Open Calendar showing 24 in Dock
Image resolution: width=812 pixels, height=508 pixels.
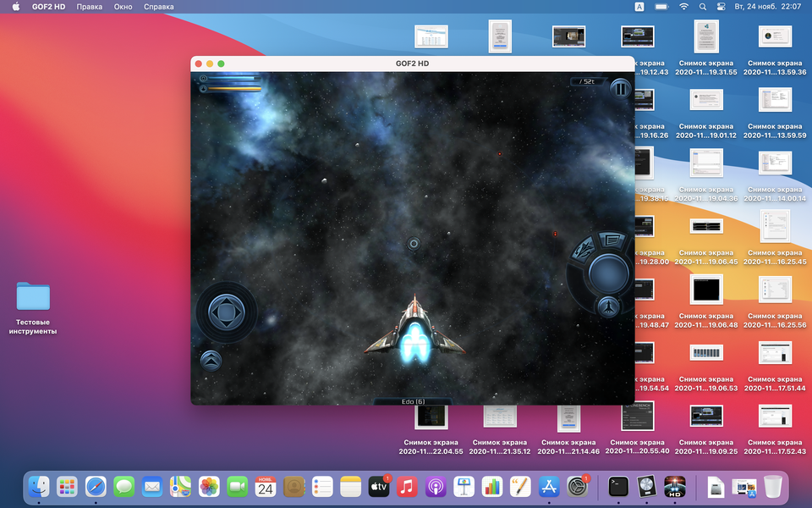266,487
